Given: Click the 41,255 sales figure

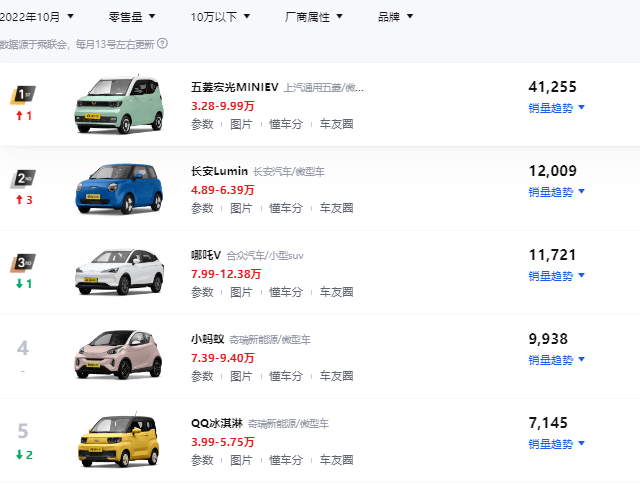Looking at the screenshot, I should pyautogui.click(x=553, y=87).
